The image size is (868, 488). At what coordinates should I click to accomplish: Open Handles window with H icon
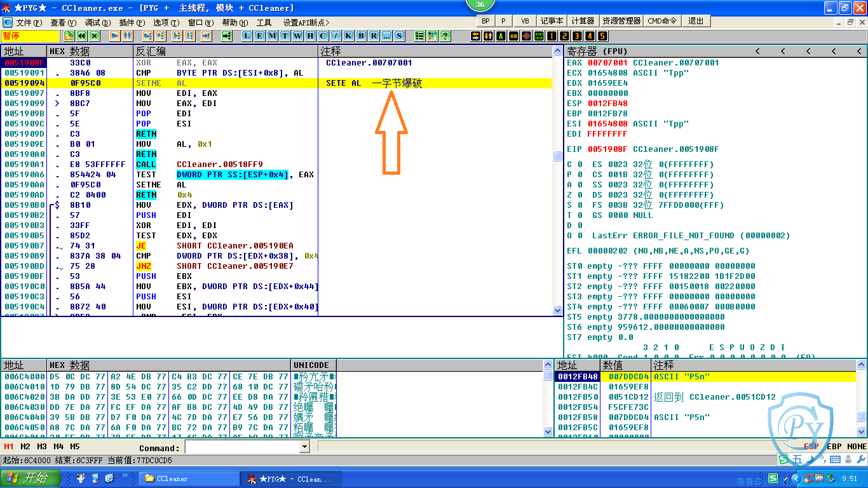310,36
